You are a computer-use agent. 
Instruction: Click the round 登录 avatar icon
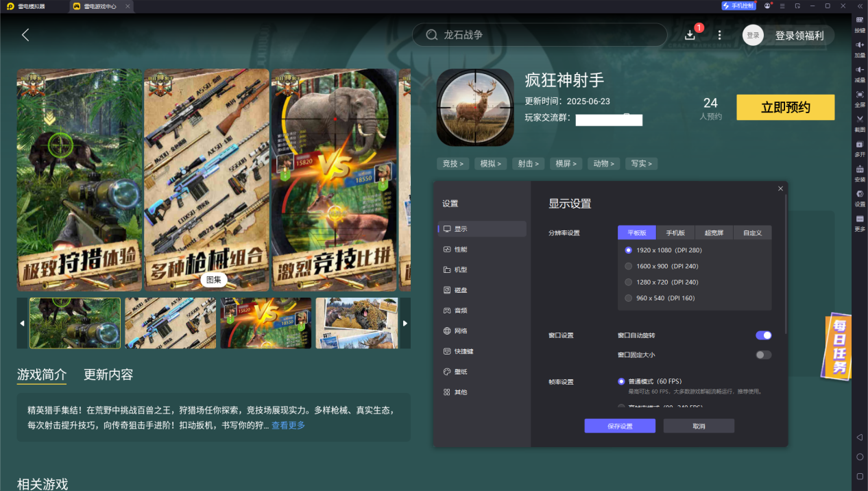point(753,35)
